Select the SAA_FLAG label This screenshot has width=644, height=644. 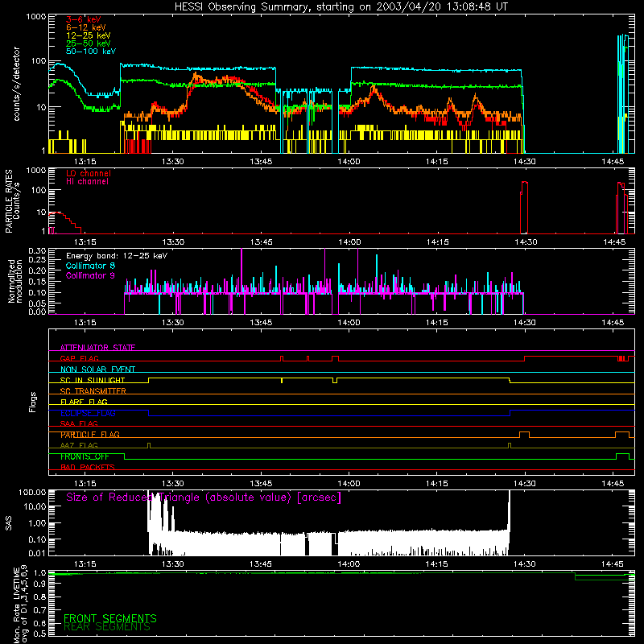(x=79, y=423)
